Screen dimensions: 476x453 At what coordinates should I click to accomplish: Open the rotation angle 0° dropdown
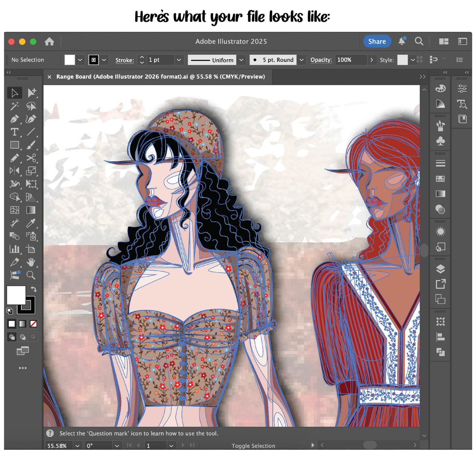(x=117, y=446)
